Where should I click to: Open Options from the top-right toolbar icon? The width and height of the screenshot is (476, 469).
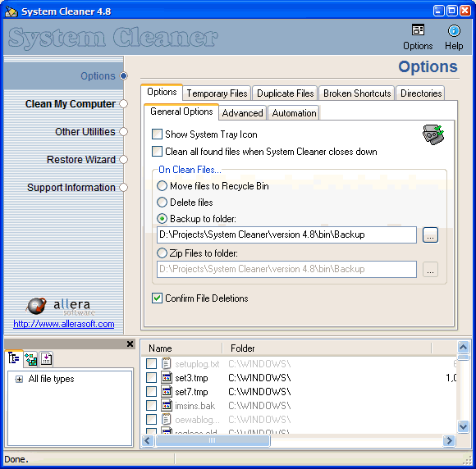418,38
